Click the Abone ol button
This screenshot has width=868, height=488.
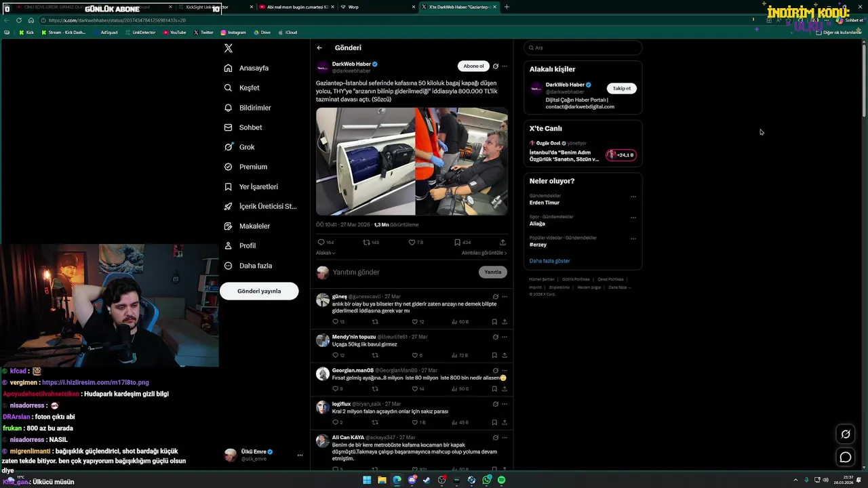[473, 66]
